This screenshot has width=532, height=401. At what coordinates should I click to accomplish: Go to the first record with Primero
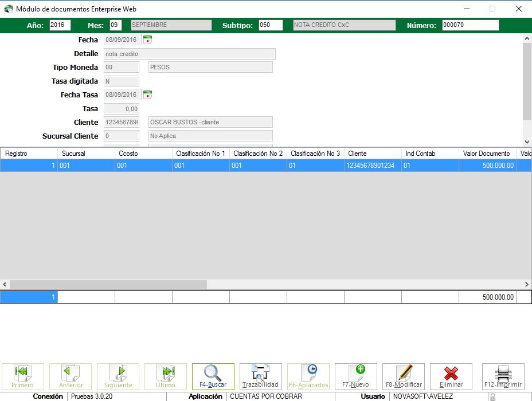point(23,376)
